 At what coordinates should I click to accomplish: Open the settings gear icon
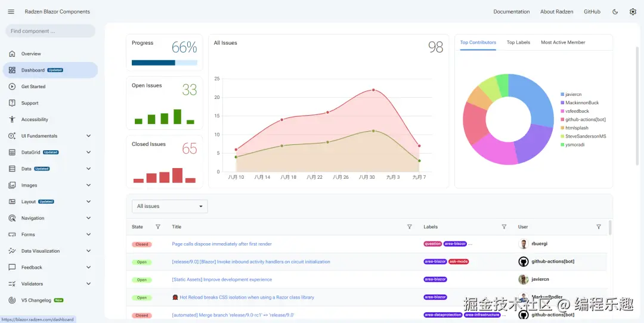pos(633,12)
